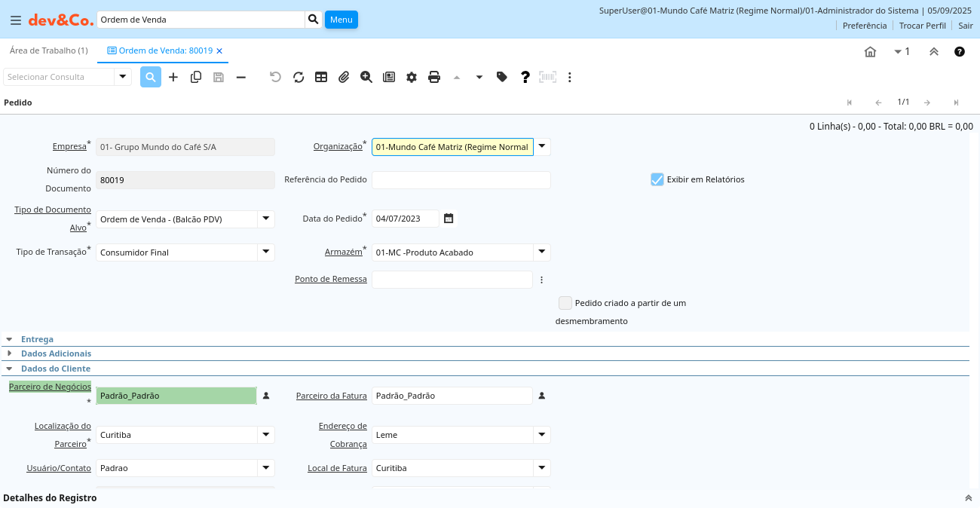Screen dimensions: 980x508
Task: Collapse the Dados do Cliente section
Action: click(x=55, y=369)
